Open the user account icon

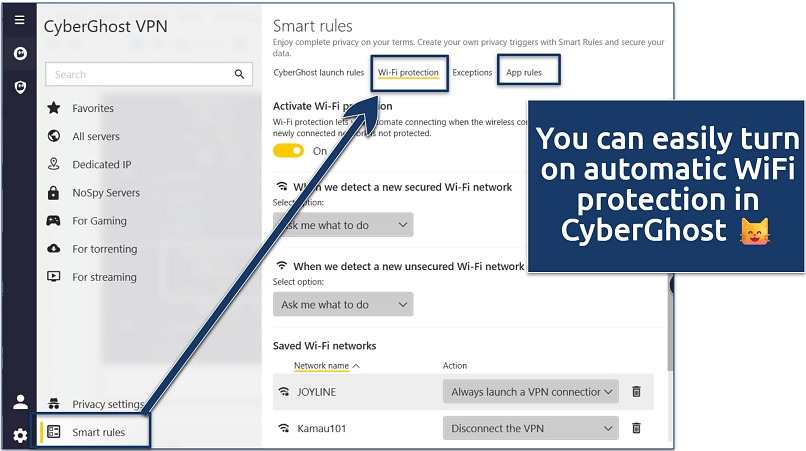20,402
